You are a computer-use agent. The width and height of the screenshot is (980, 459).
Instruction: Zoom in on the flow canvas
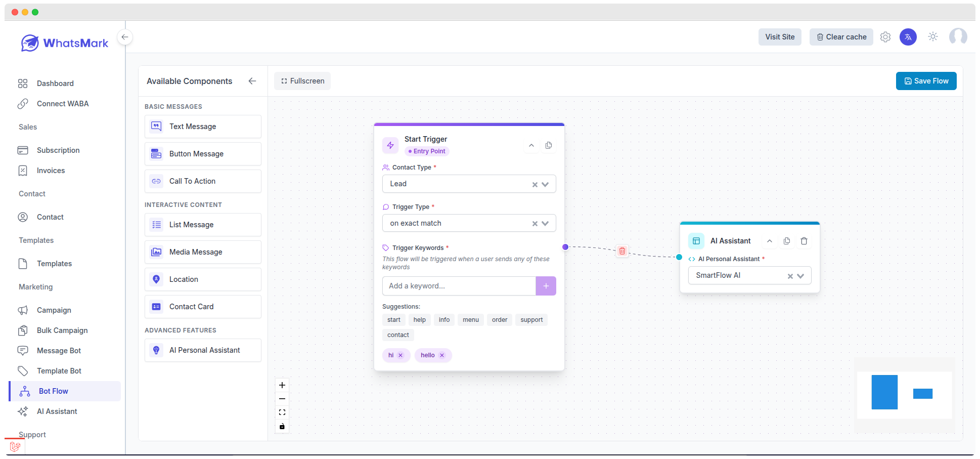click(282, 385)
